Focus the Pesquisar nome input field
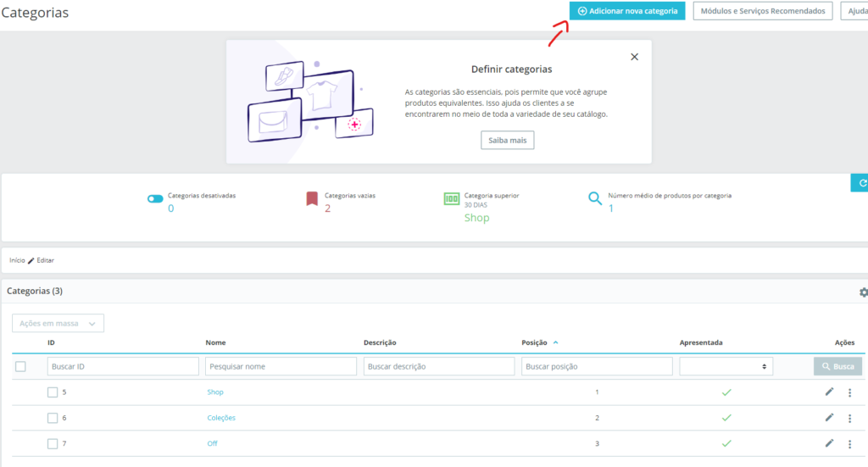Viewport: 868px width, 467px height. coord(281,366)
